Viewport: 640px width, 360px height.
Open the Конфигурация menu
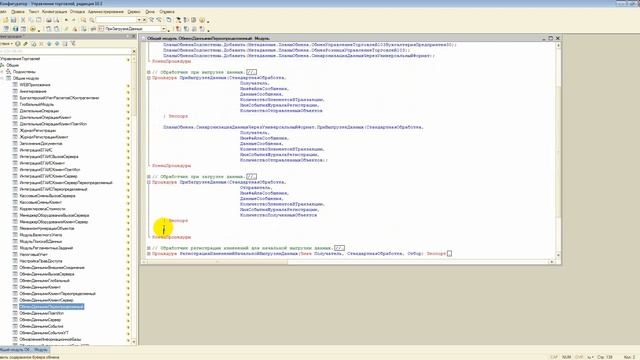(55, 12)
